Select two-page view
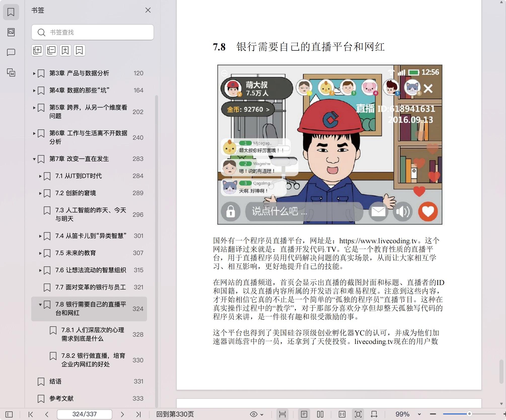 click(x=320, y=414)
